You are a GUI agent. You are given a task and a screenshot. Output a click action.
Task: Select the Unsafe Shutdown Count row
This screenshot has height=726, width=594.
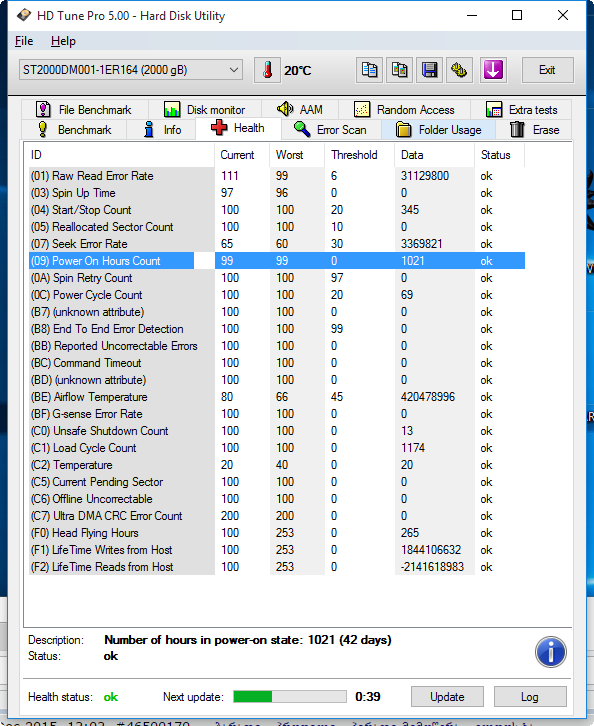(277, 431)
